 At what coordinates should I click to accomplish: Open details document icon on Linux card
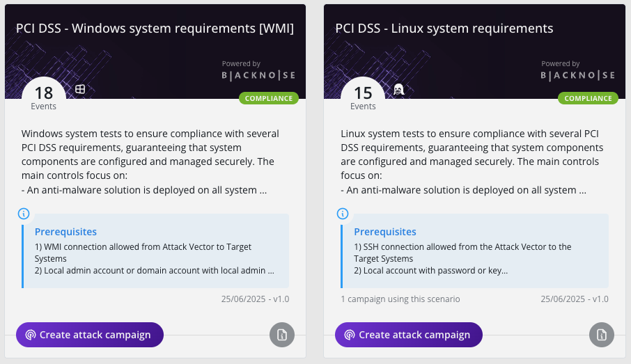pyautogui.click(x=600, y=335)
